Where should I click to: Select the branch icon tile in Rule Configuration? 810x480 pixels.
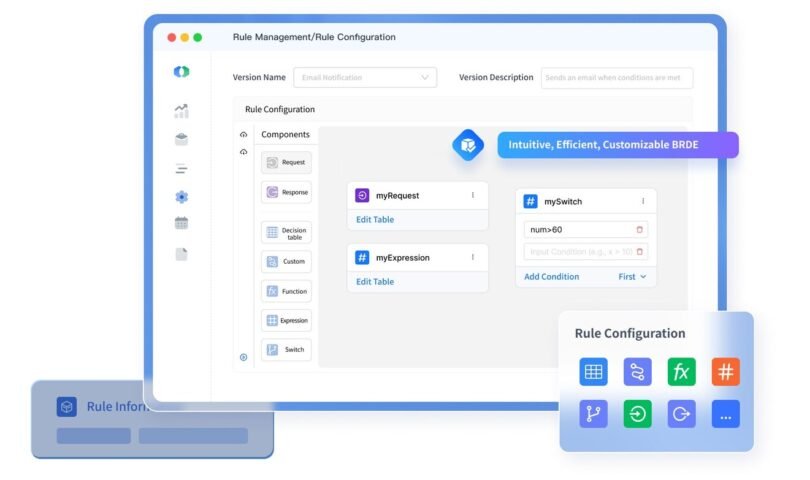click(x=593, y=414)
